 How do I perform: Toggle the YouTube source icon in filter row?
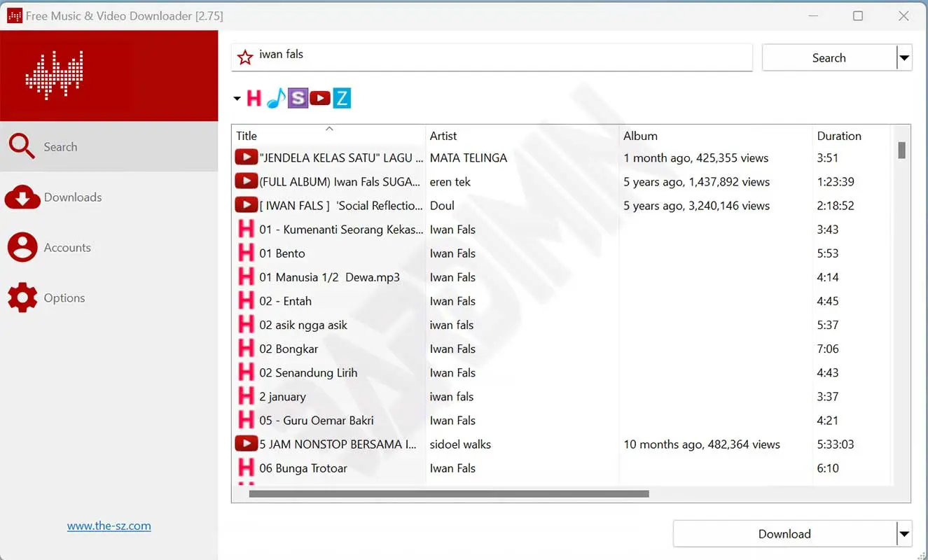[x=319, y=98]
